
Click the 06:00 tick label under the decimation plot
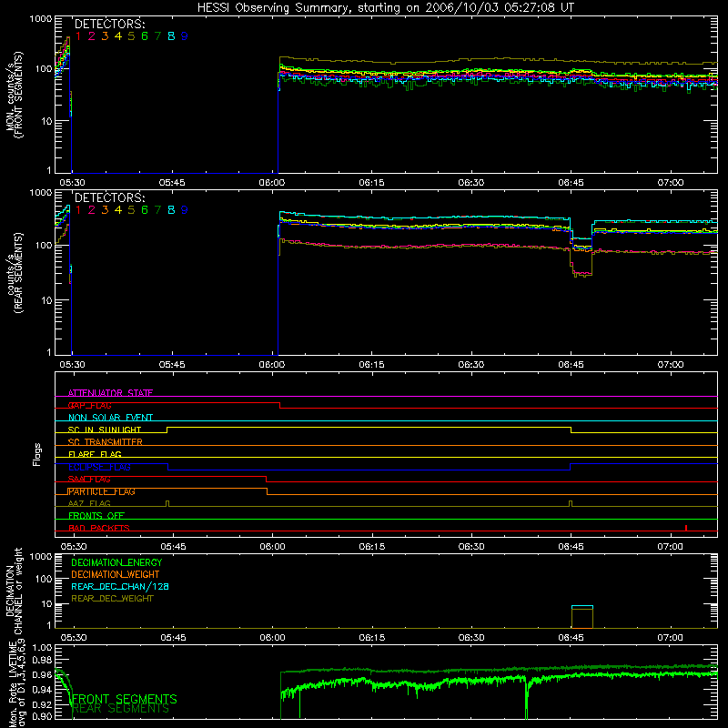click(x=272, y=638)
